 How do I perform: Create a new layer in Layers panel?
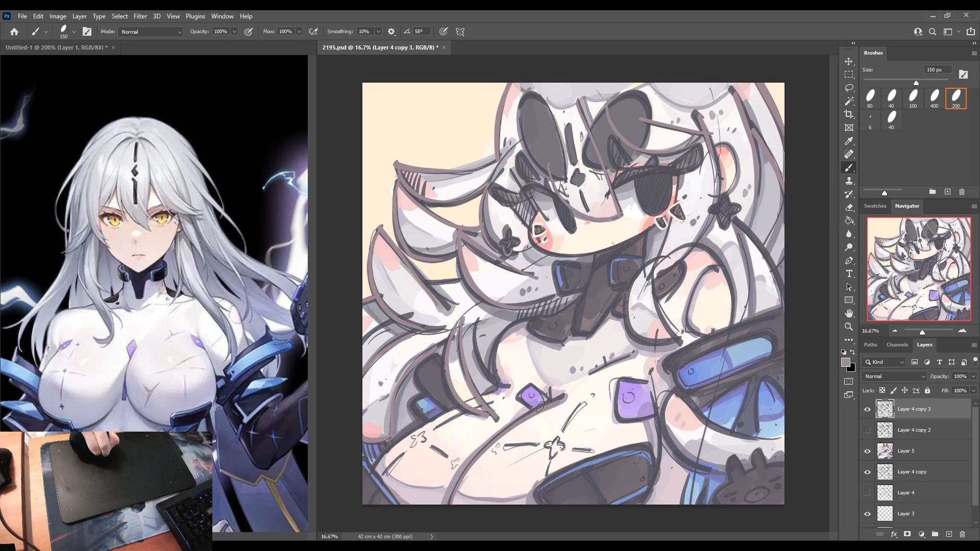(949, 534)
